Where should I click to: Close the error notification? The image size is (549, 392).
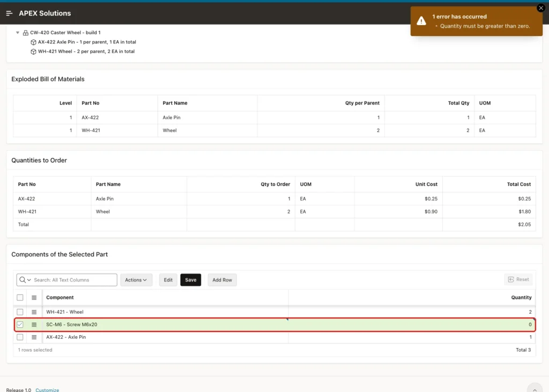pos(540,8)
